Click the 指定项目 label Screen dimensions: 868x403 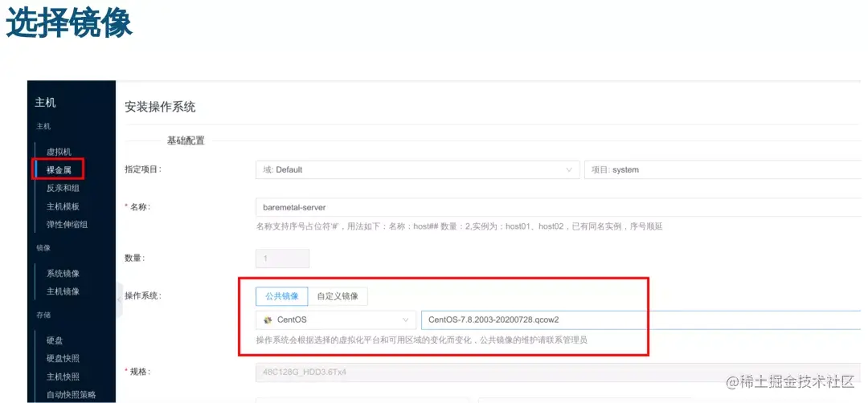143,169
